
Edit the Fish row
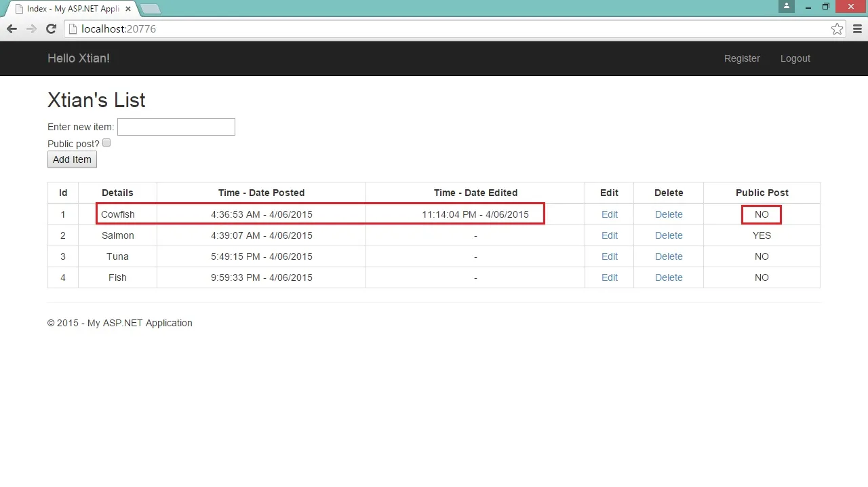610,277
